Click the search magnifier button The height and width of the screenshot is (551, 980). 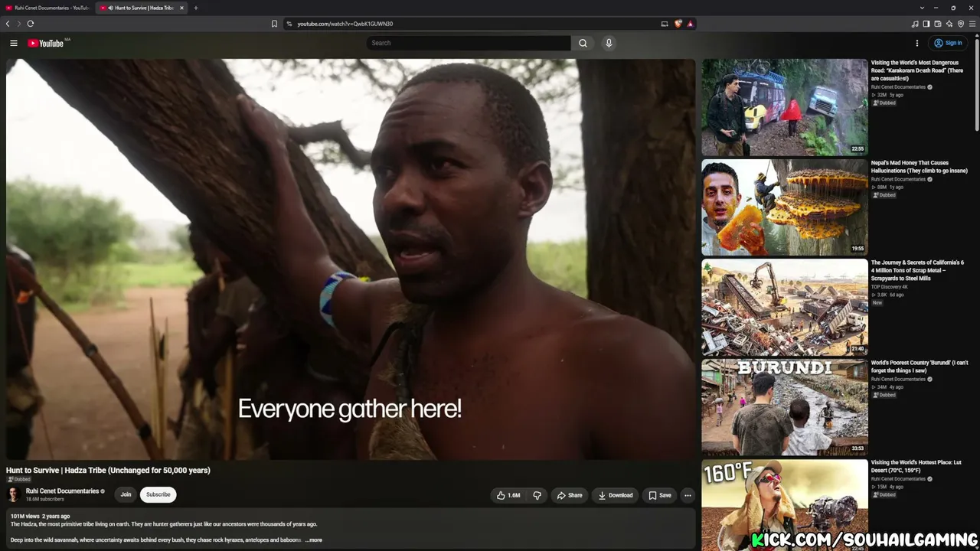click(583, 44)
